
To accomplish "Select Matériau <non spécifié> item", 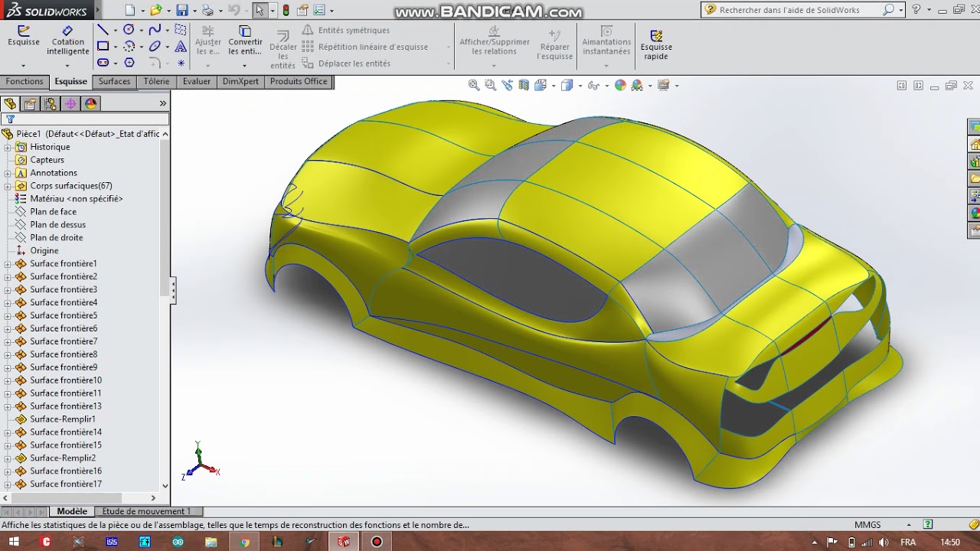I will (x=76, y=199).
